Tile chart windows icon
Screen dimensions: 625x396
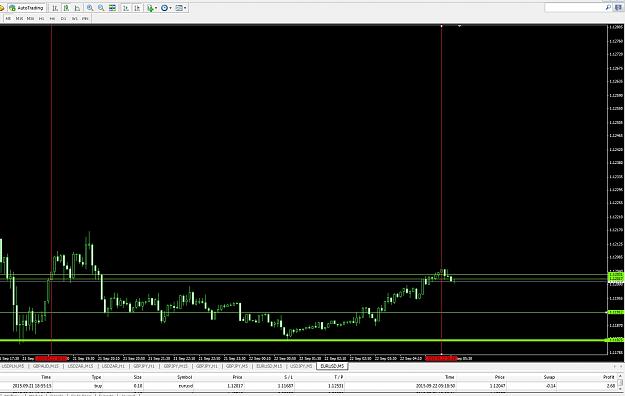coord(112,8)
